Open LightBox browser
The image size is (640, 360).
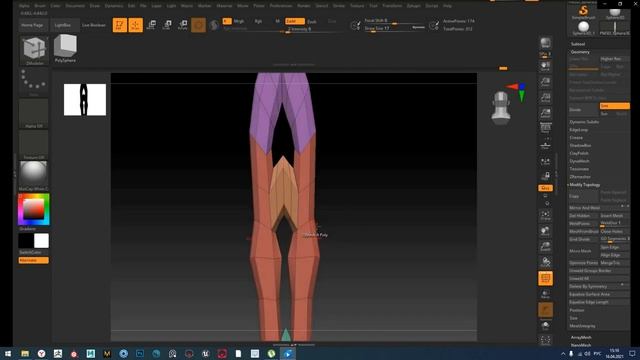[x=62, y=25]
